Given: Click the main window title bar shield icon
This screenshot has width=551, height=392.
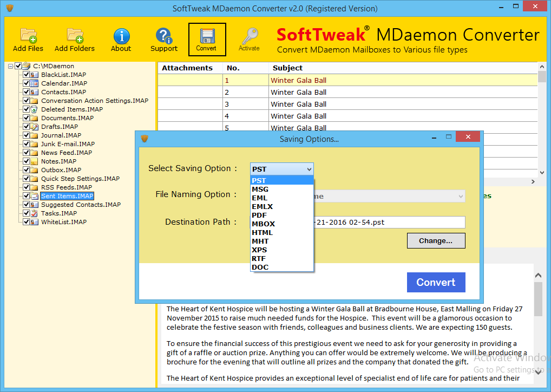Looking at the screenshot, I should (x=10, y=8).
